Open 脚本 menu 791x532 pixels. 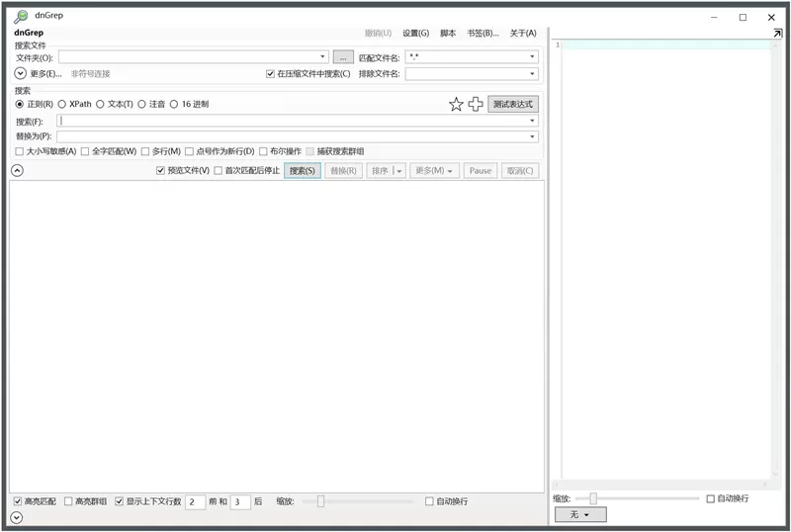[448, 34]
